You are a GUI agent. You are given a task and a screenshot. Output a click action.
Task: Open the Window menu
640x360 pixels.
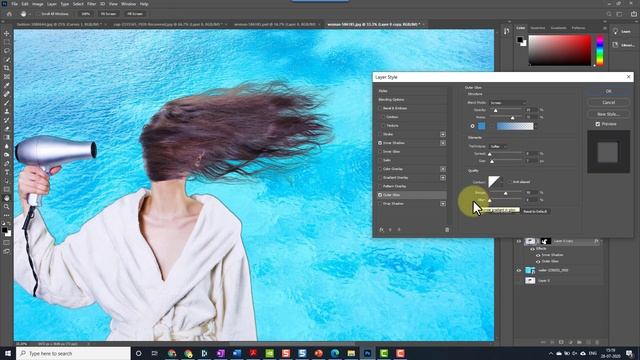click(x=128, y=4)
